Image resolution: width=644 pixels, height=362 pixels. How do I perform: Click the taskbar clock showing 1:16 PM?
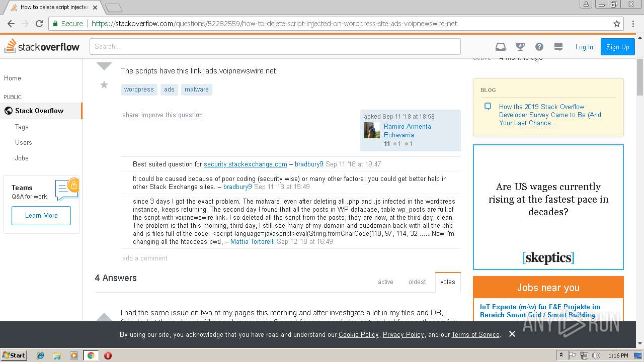point(618,355)
